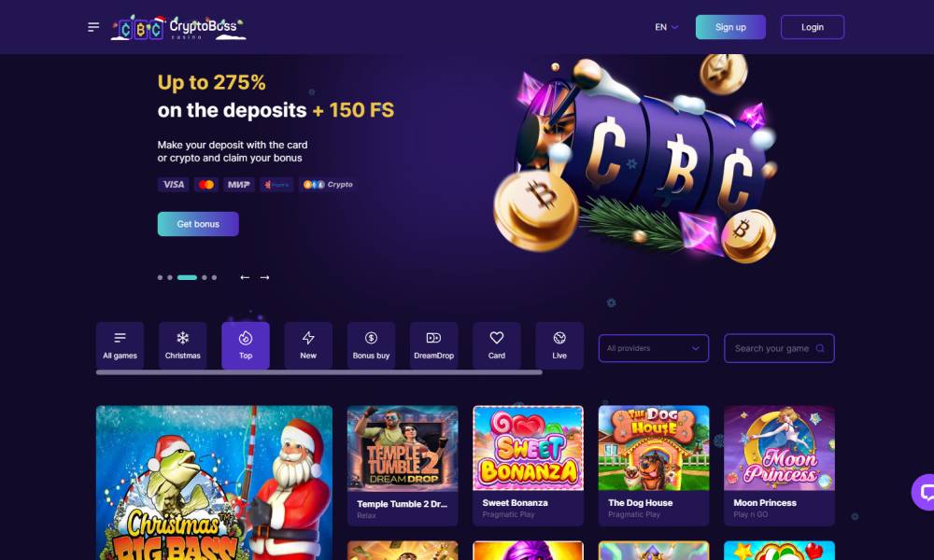Go to the previous banner slide arrow
The image size is (934, 560).
point(245,277)
